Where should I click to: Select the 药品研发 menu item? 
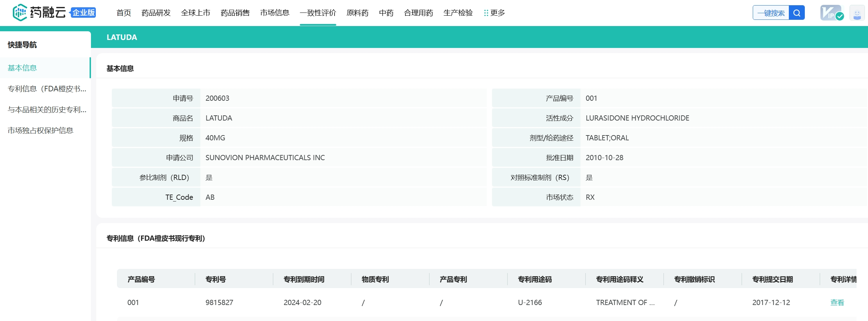click(x=156, y=13)
